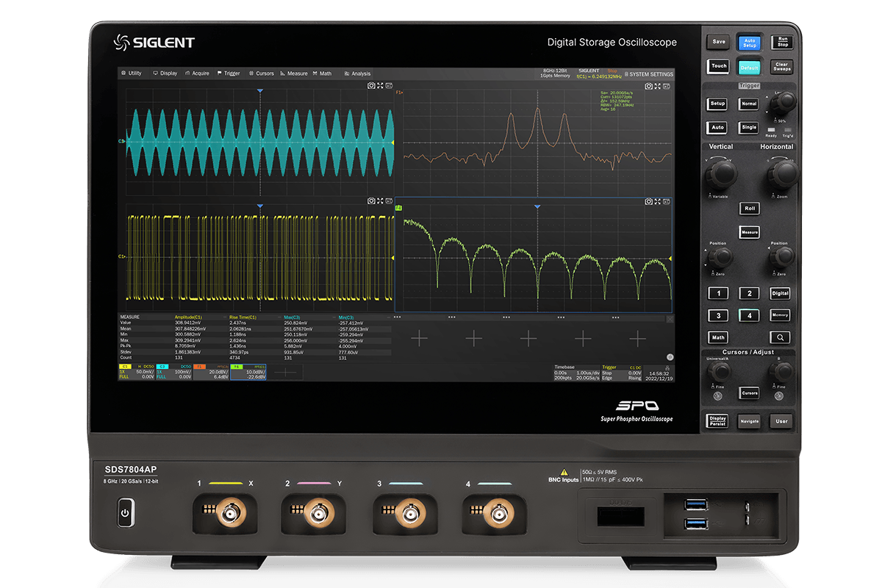The image size is (882, 588).
Task: Toggle the Digital channels button
Action: 780,293
